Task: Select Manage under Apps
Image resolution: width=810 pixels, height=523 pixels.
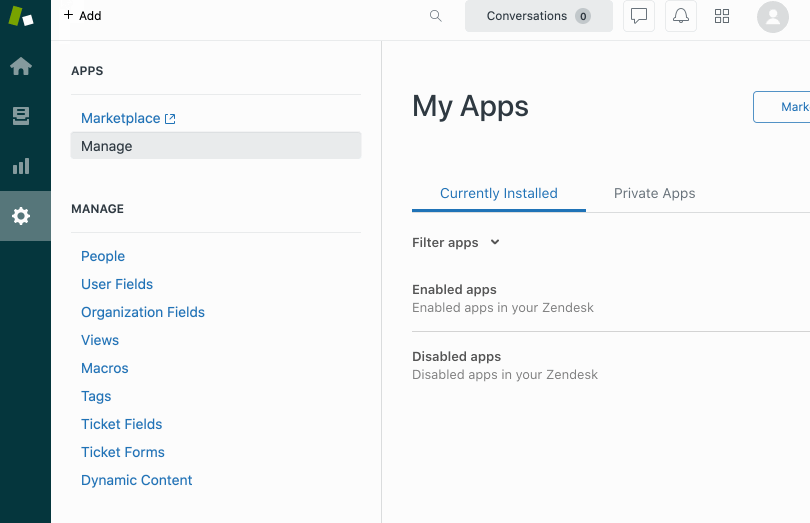Action: tap(216, 146)
